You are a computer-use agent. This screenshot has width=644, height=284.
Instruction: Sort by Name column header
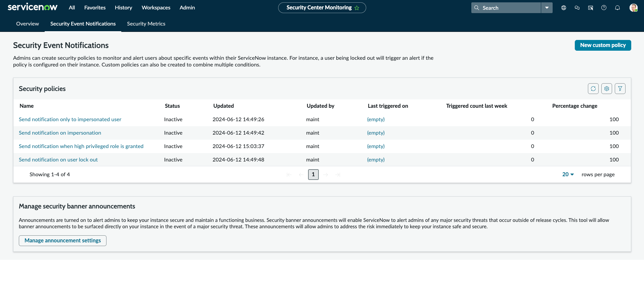(x=27, y=106)
